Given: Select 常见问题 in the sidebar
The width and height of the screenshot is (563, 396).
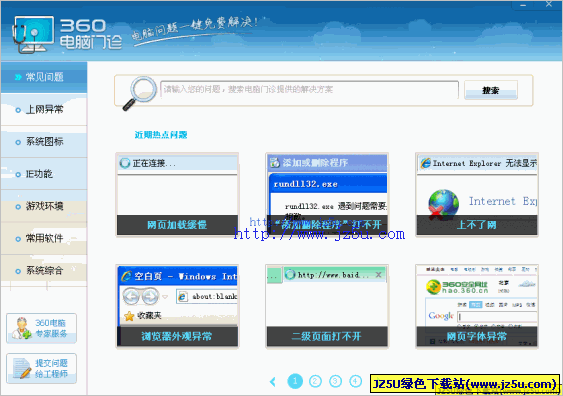Looking at the screenshot, I should pos(44,77).
